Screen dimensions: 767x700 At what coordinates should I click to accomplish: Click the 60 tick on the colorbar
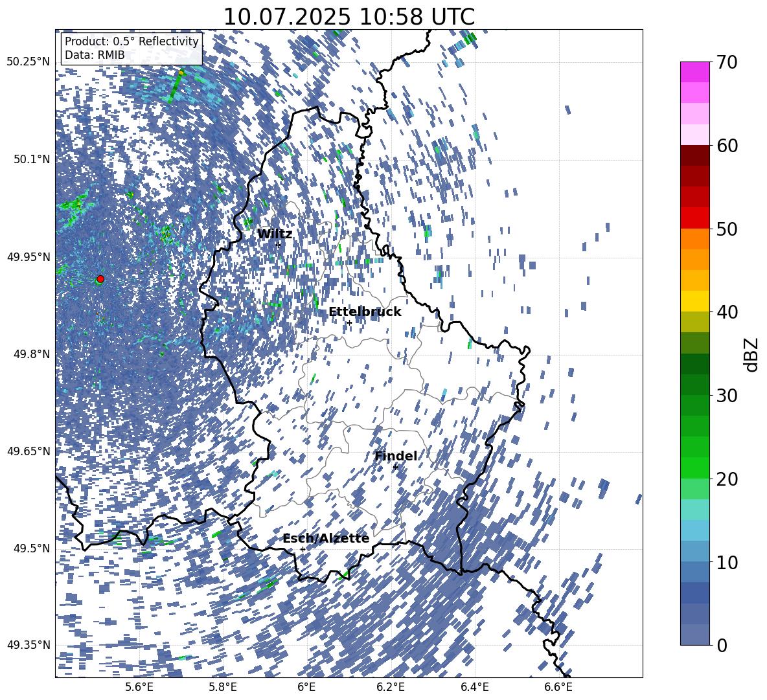(727, 146)
